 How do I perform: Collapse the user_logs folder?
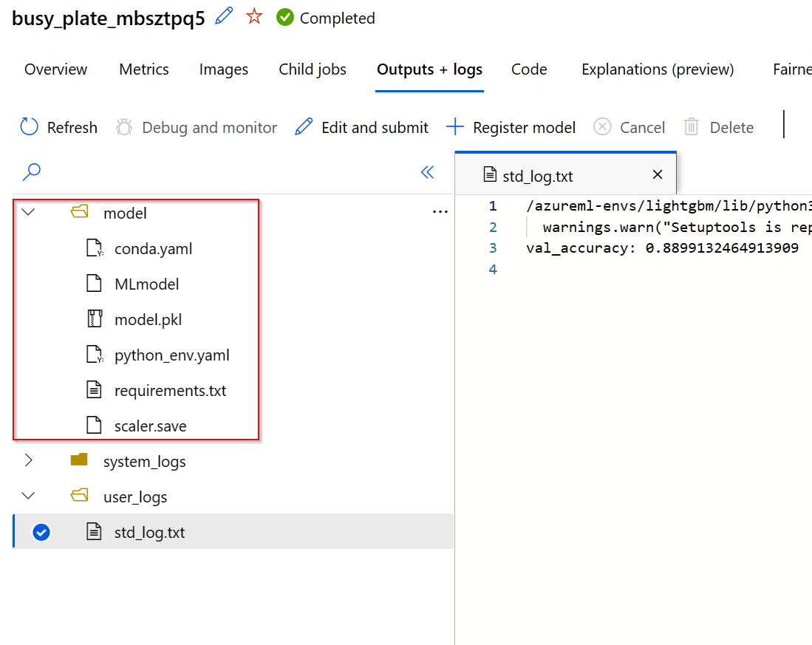(x=29, y=496)
